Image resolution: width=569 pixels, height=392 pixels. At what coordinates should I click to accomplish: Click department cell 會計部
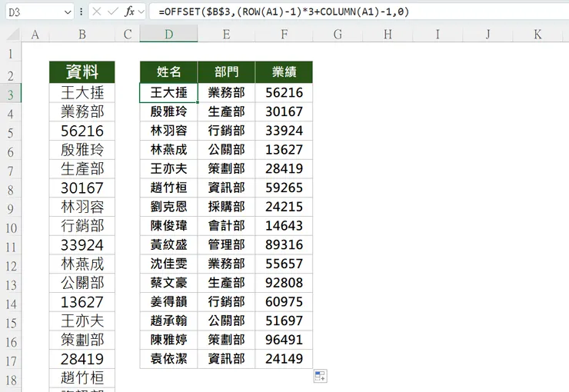pos(226,226)
